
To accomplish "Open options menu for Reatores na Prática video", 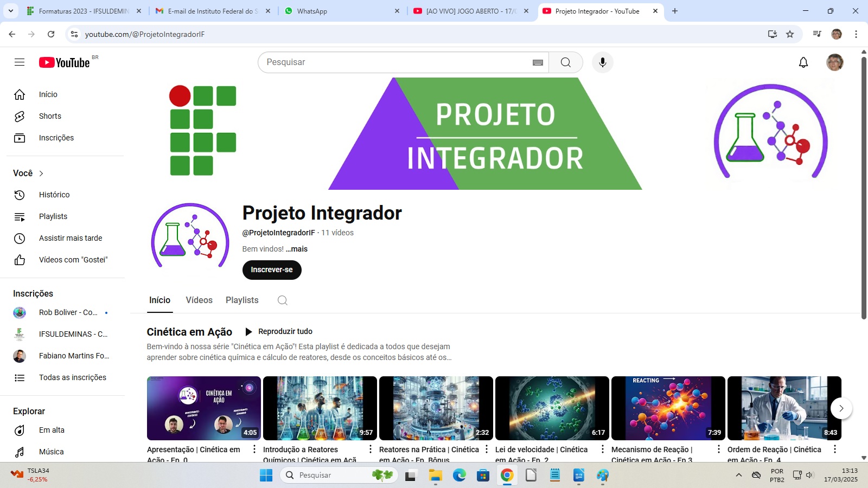I will [x=487, y=449].
